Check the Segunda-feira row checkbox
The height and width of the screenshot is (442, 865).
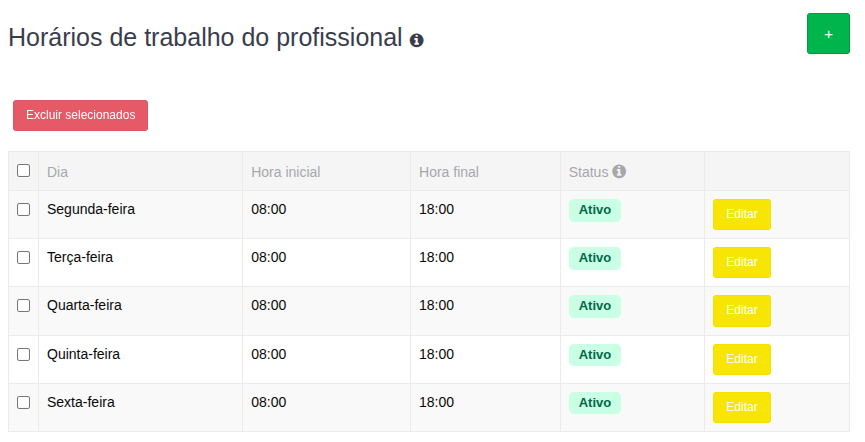point(24,209)
